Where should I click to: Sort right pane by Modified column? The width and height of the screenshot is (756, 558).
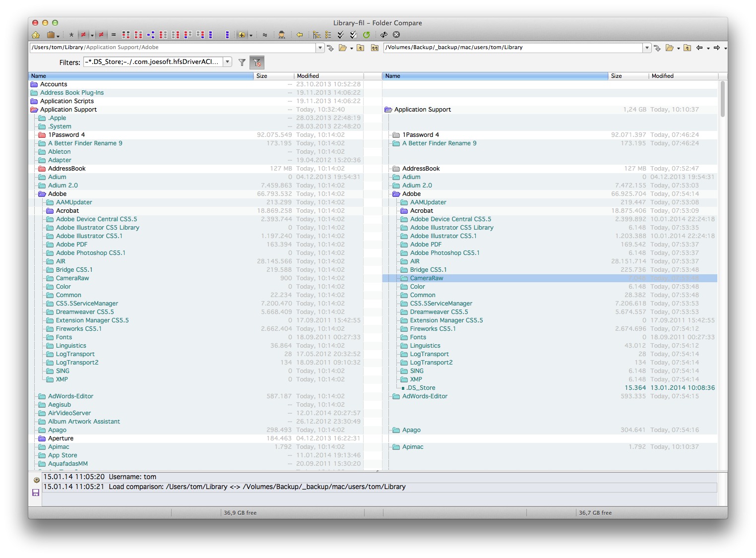coord(684,76)
